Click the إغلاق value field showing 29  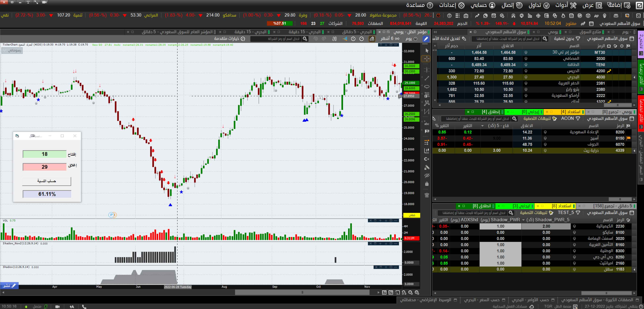click(44, 167)
